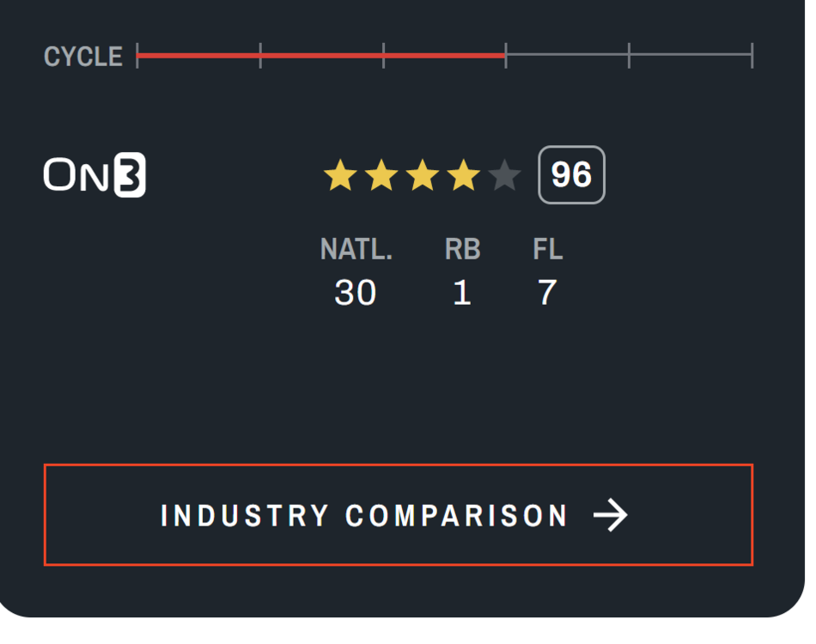
Task: Click the unfilled gray part of cycle bar
Action: [x=629, y=56]
